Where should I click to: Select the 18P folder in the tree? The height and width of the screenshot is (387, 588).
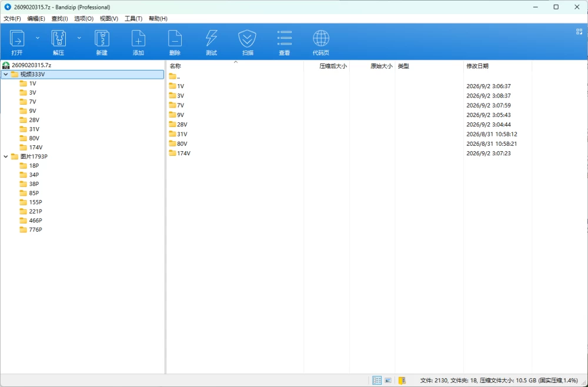(34, 165)
